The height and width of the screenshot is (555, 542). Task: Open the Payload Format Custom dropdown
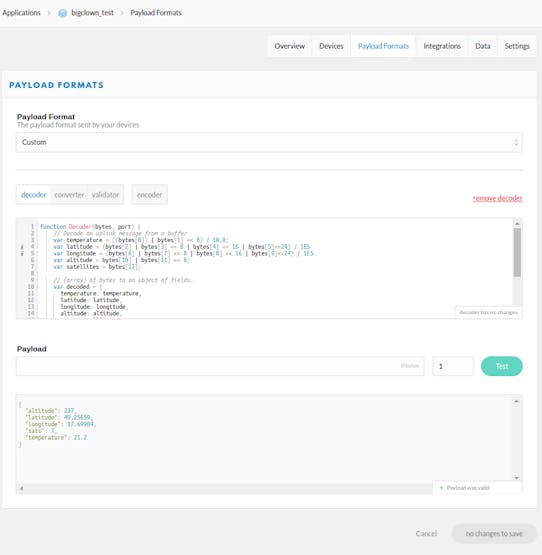click(x=269, y=142)
